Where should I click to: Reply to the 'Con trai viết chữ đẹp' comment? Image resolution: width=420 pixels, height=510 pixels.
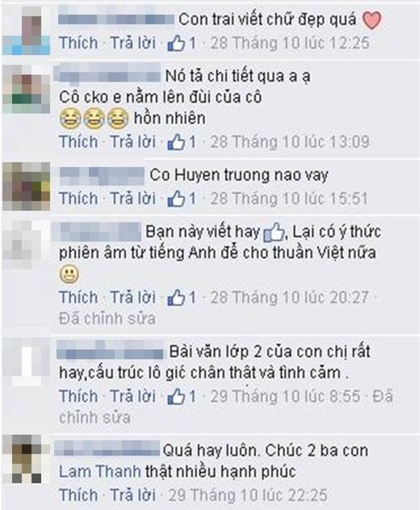(x=132, y=43)
